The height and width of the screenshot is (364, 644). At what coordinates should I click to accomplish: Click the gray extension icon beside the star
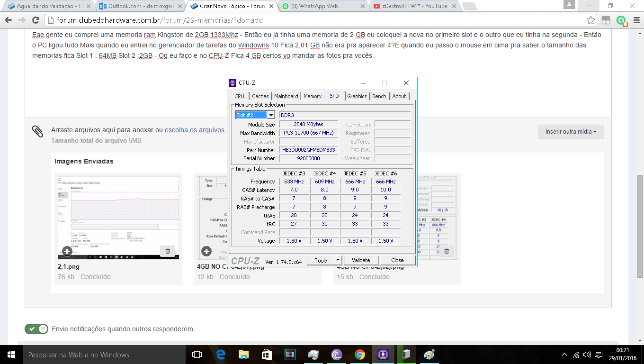(x=606, y=20)
